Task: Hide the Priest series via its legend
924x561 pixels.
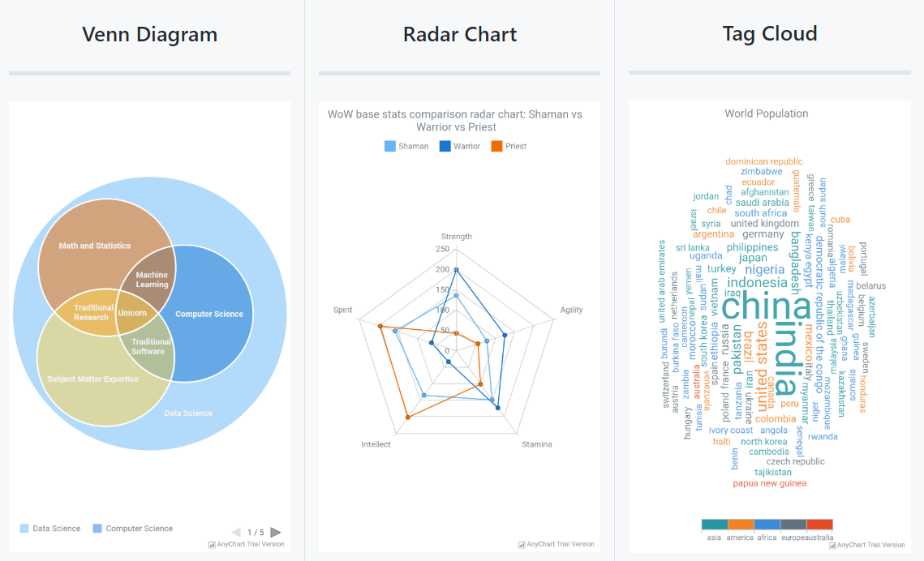Action: tap(497, 147)
